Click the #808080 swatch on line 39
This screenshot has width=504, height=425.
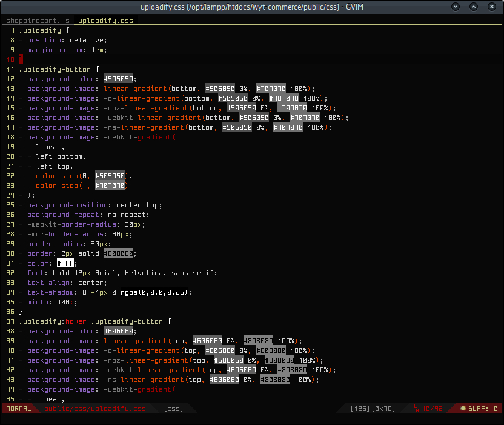coord(258,341)
